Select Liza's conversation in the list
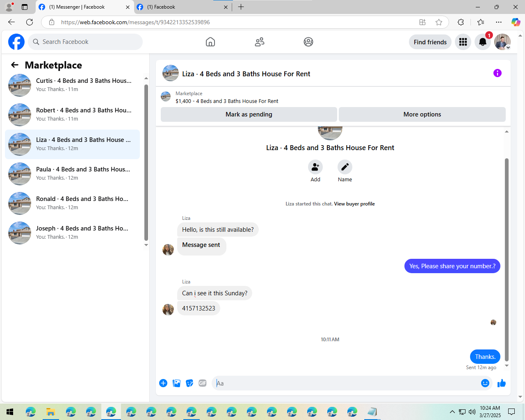 coord(72,144)
